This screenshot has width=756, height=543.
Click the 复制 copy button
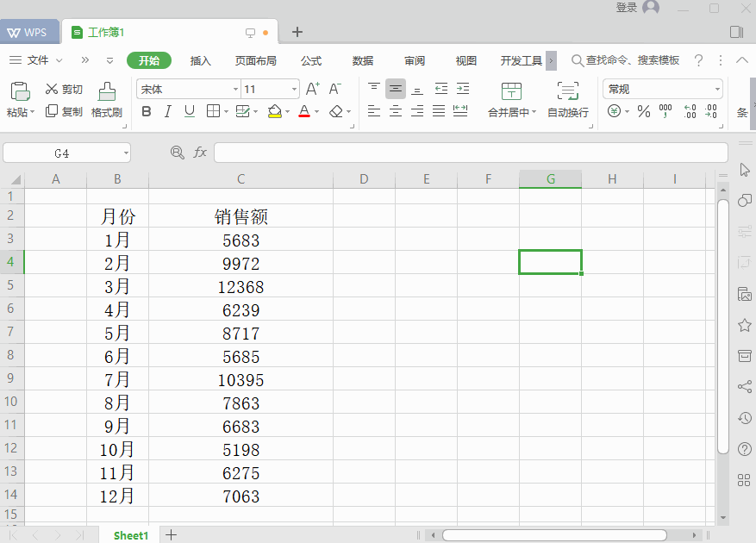coord(63,111)
